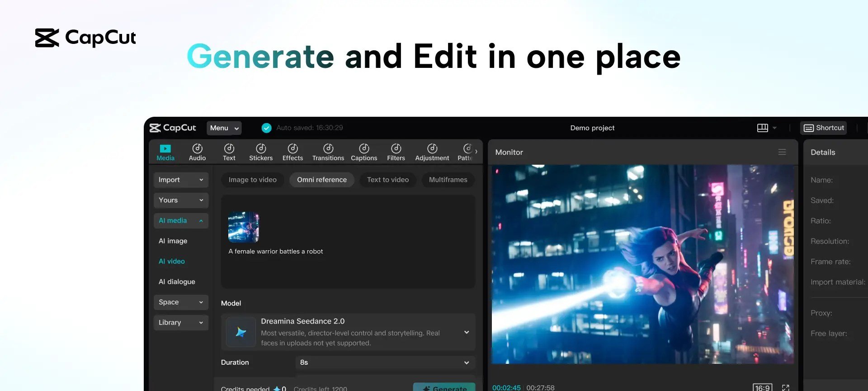
Task: Open the Adjustment panel
Action: [x=432, y=152]
